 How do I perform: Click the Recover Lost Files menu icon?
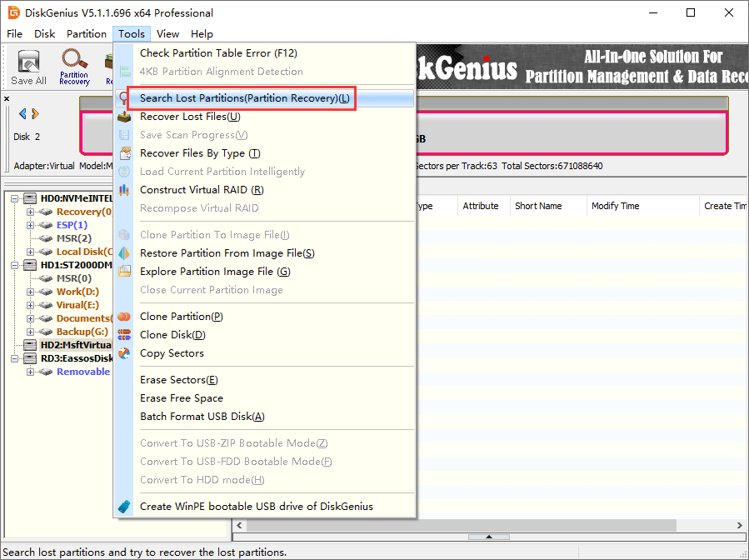point(125,117)
